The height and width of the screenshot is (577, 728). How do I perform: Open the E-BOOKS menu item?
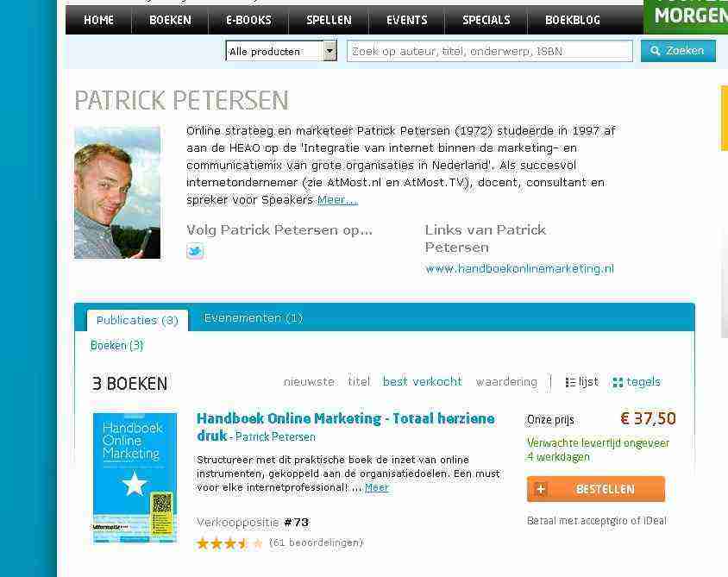248,20
